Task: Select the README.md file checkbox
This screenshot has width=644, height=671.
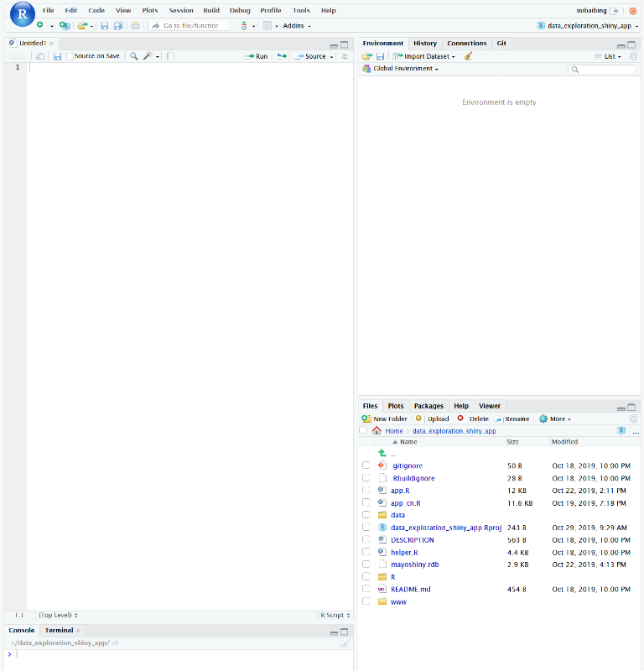Action: [366, 590]
